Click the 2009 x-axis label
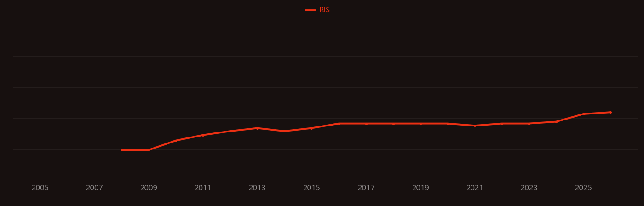644x206 pixels. coord(149,188)
